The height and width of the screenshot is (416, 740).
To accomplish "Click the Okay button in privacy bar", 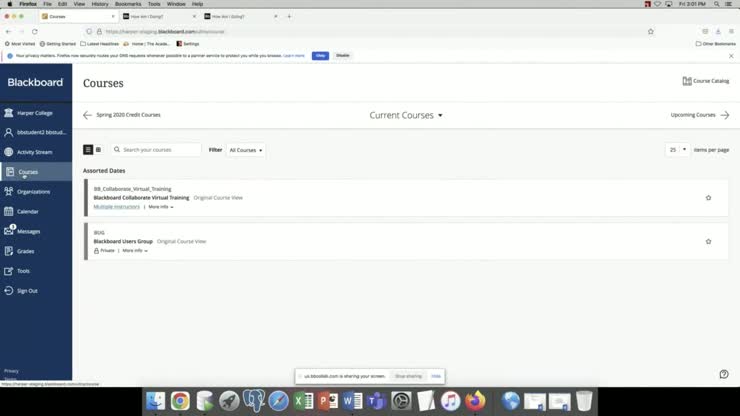I will point(320,56).
